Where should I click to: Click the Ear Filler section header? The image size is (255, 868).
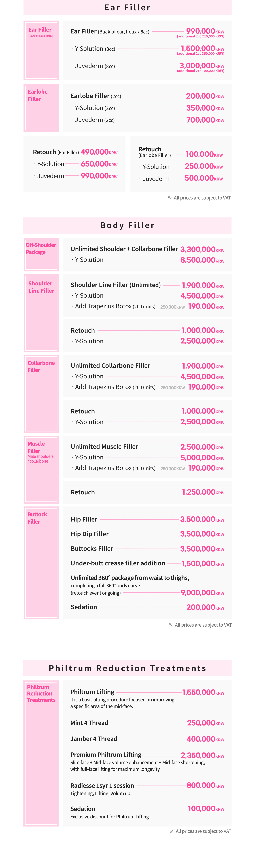127,7
